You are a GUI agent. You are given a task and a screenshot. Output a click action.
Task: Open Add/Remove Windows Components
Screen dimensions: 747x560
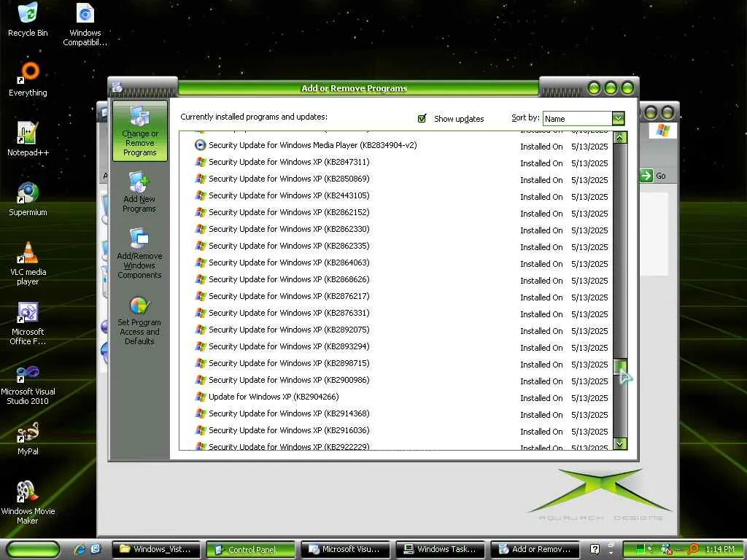coord(139,253)
